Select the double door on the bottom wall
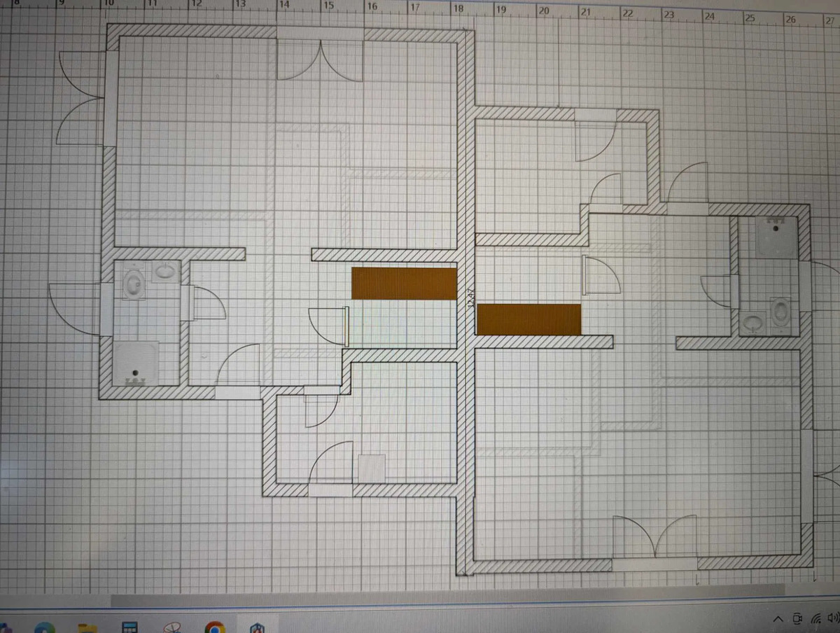 [654, 539]
